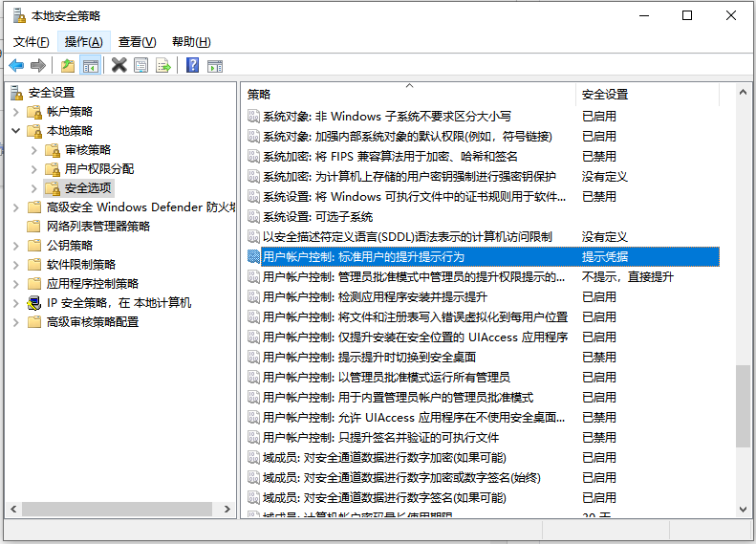Viewport: 756px width, 544px height.
Task: Click 不提示，直接提升 setting value
Action: click(x=627, y=277)
